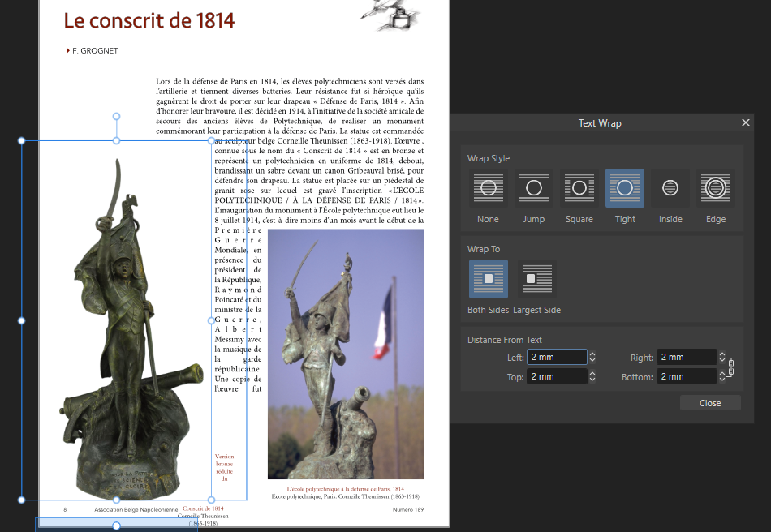The height and width of the screenshot is (532, 771).
Task: Click the Right distance input field
Action: coord(687,357)
